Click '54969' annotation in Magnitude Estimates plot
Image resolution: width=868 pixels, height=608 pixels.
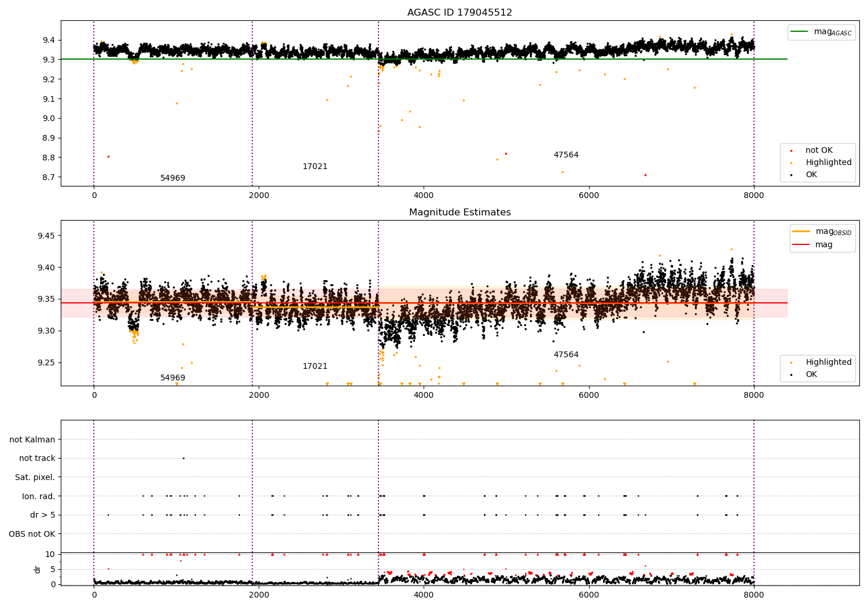[x=173, y=378]
